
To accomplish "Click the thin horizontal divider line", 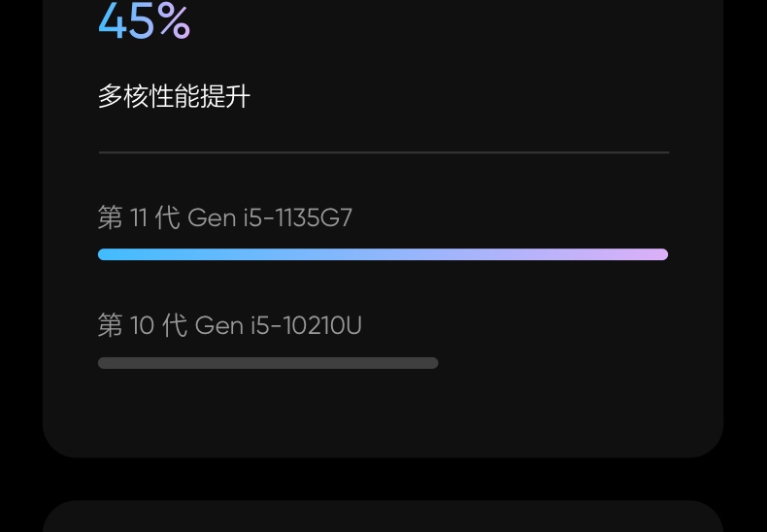I will (383, 152).
